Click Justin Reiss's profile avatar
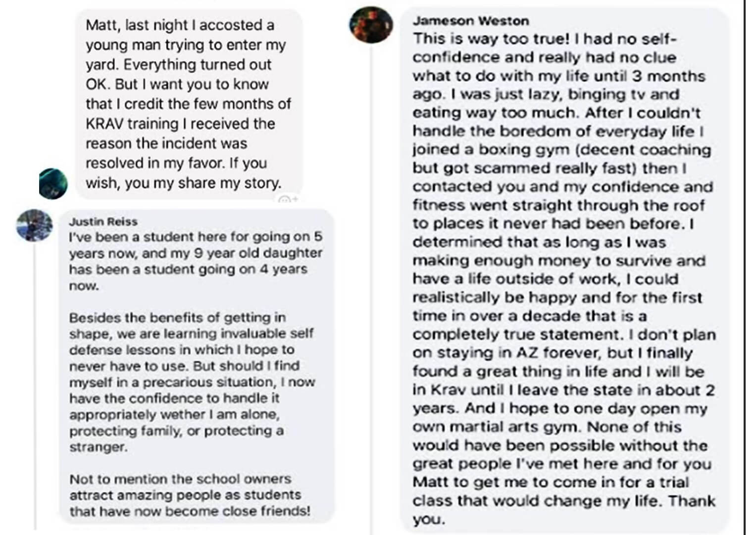Image resolution: width=756 pixels, height=535 pixels. click(x=34, y=225)
